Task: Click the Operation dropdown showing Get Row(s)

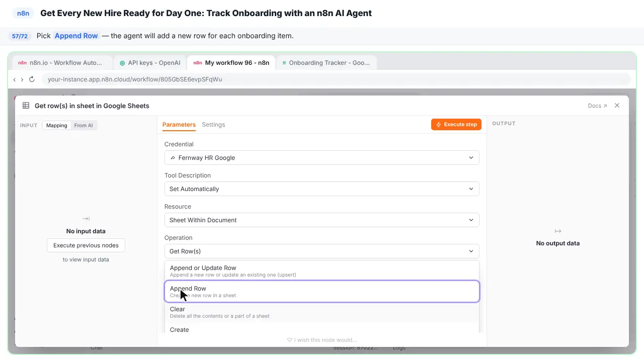Action: (321, 251)
